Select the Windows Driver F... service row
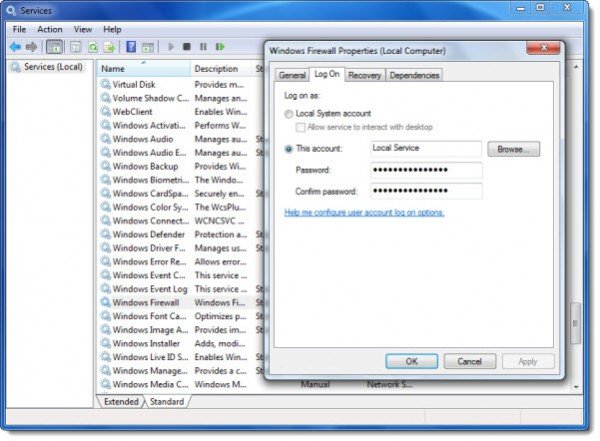The image size is (600, 441). (x=182, y=248)
